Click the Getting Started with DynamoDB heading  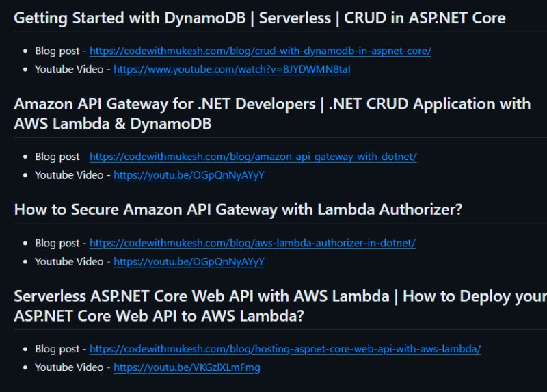tap(260, 18)
